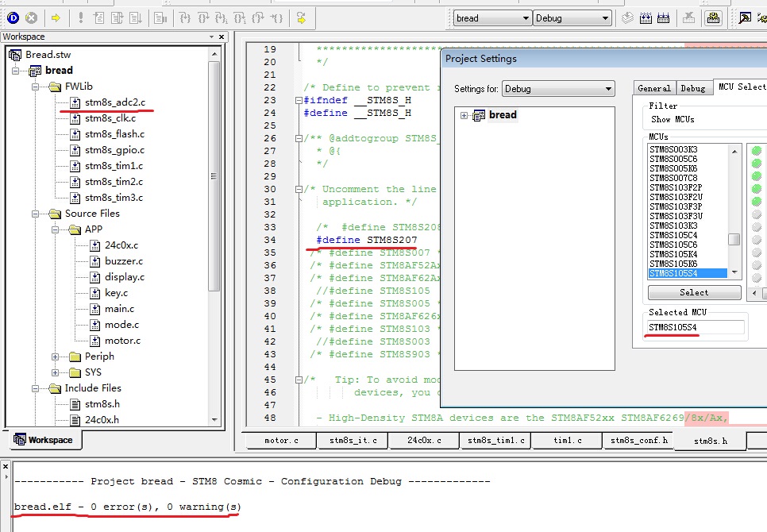Collapse the code fold at line 23 #ifndef
The image size is (767, 532).
click(x=299, y=100)
